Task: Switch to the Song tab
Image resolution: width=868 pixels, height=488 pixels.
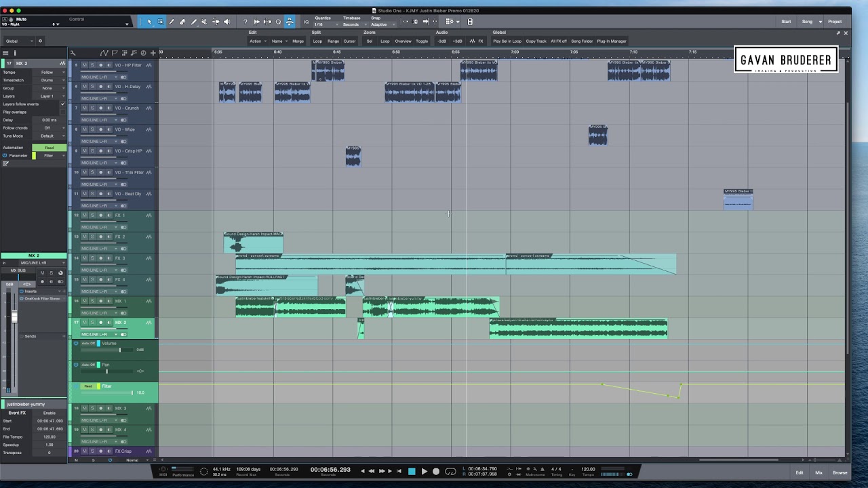Action: point(807,22)
